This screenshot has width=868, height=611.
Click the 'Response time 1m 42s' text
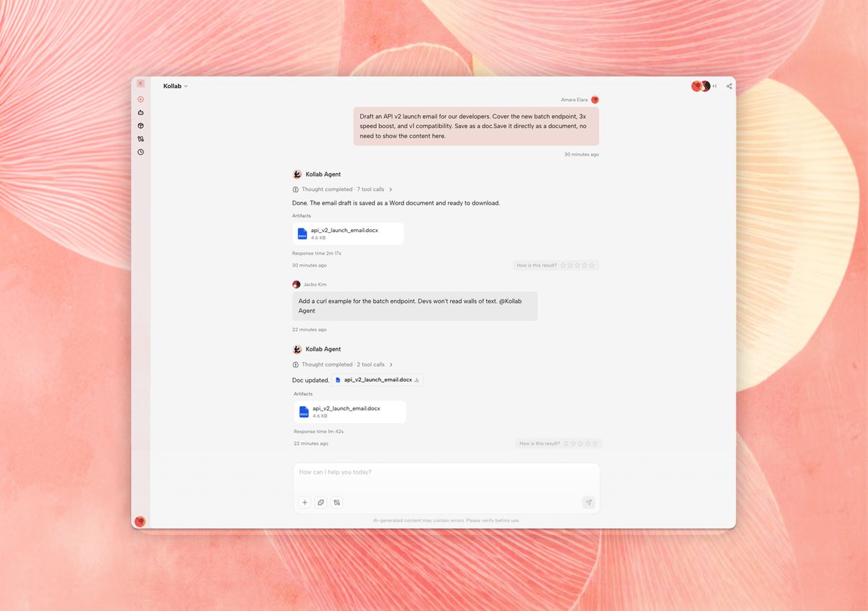point(318,431)
